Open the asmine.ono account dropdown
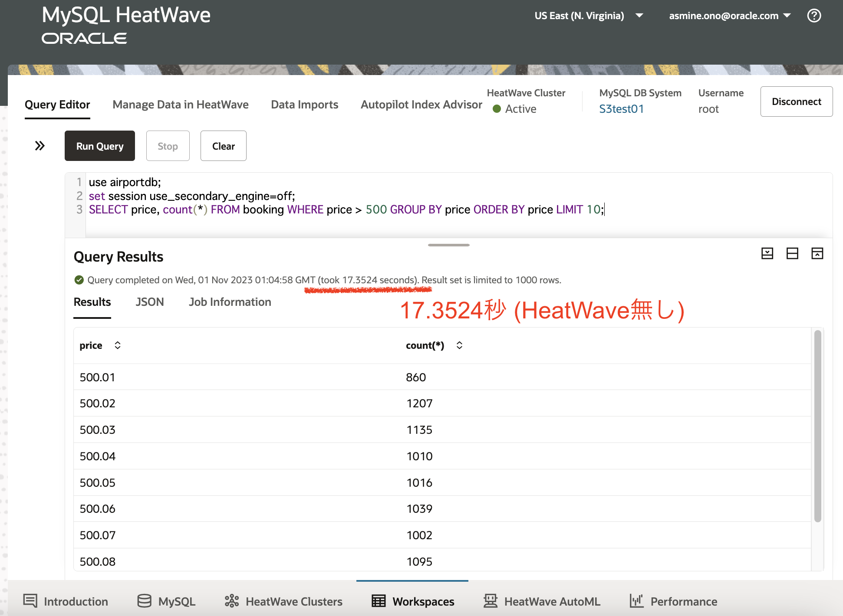 coord(729,16)
